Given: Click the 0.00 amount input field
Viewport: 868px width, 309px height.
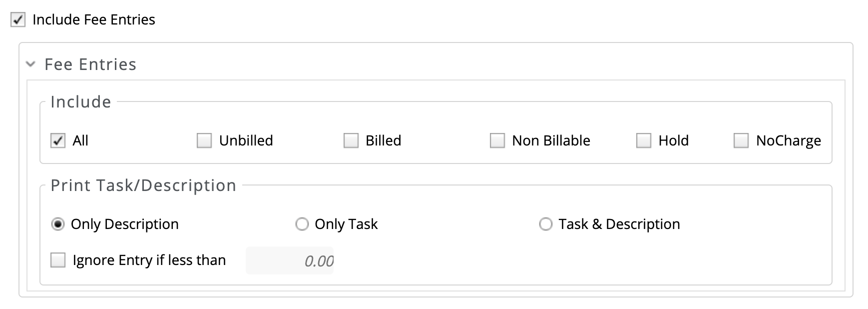Looking at the screenshot, I should pyautogui.click(x=290, y=260).
